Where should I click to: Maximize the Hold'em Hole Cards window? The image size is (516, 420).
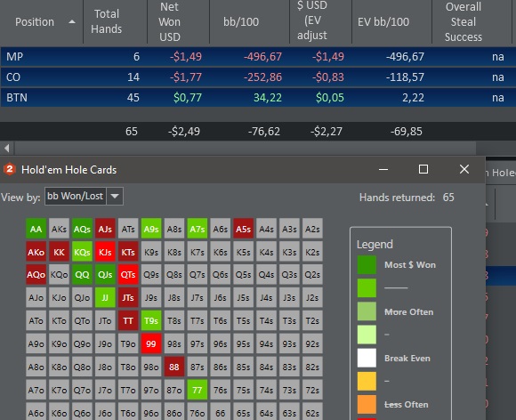click(423, 170)
